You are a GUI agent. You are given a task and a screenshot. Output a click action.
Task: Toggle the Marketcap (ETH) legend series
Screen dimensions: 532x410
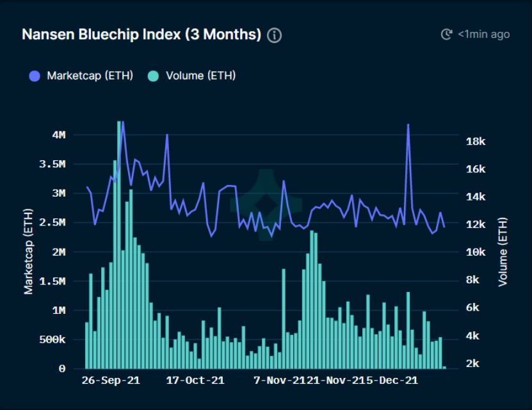[x=81, y=76]
